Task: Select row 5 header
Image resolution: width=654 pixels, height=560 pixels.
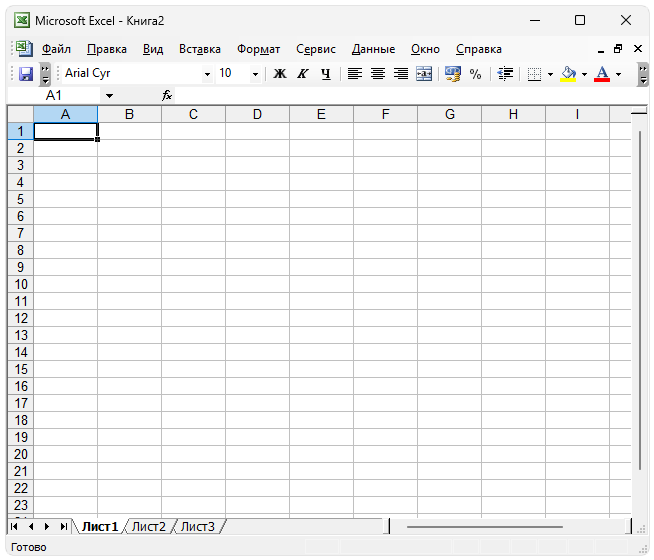Action: (x=20, y=199)
